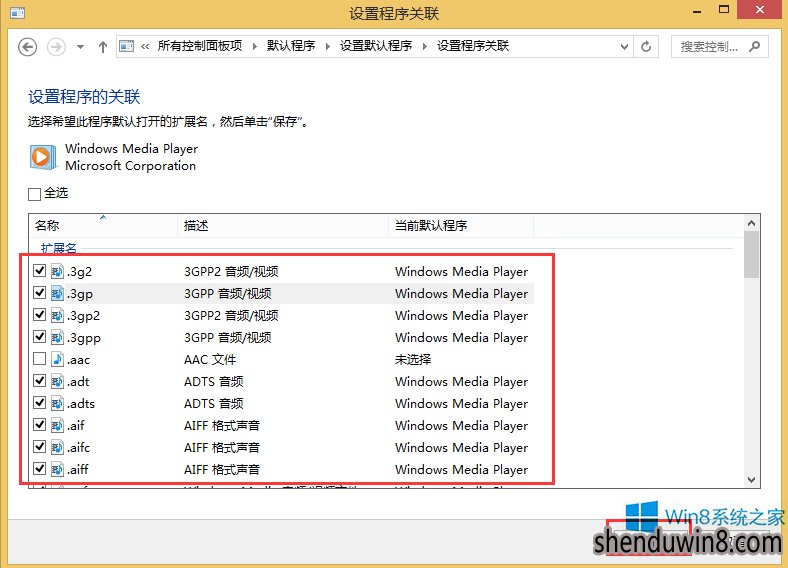The width and height of the screenshot is (788, 568).
Task: Sort by the 当前默认程序 column header
Action: pos(461,225)
